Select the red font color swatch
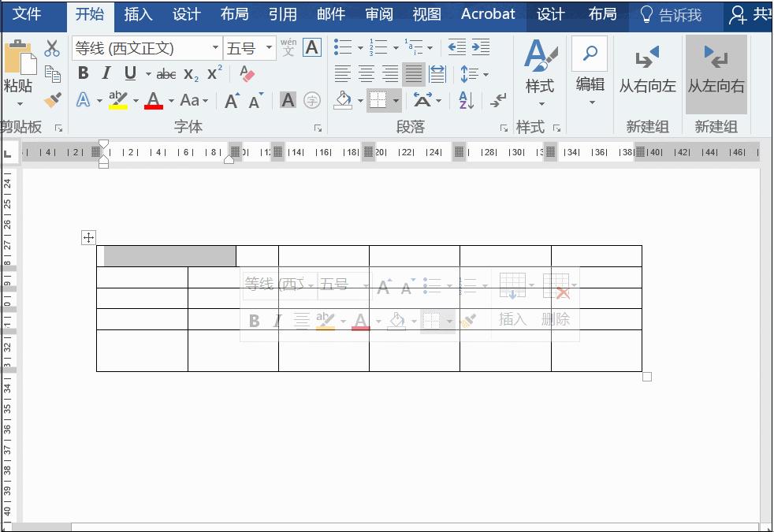Viewport: 774px width, 532px height. click(154, 106)
